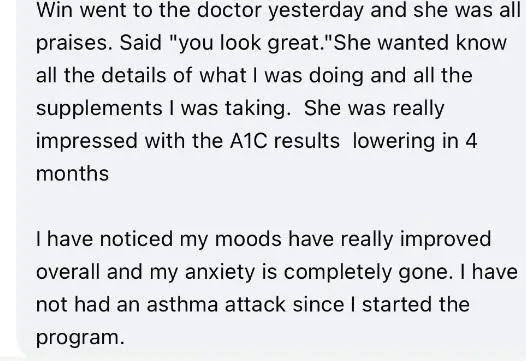
Task: Click the word "months" ending the first paragraph
Action: (72, 174)
